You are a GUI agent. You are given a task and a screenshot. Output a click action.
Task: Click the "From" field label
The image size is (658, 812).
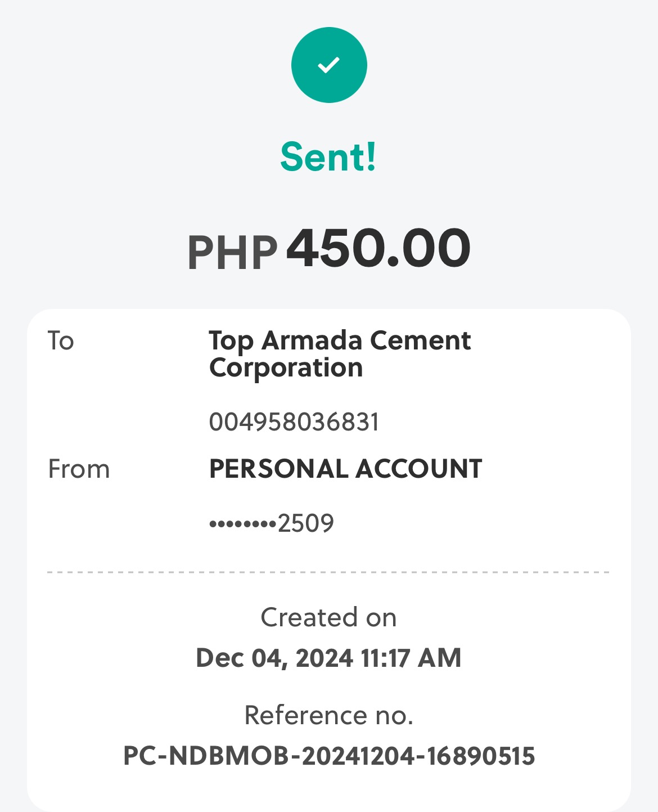coord(79,469)
